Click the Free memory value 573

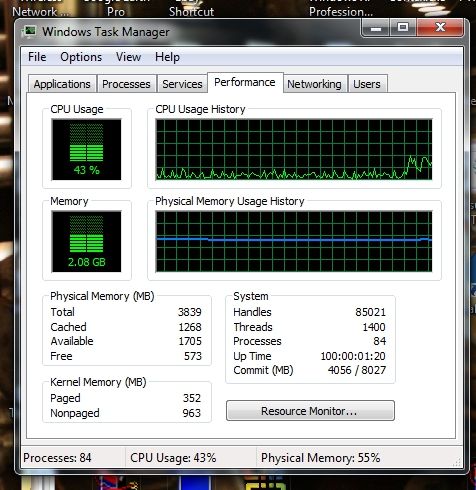pos(193,356)
